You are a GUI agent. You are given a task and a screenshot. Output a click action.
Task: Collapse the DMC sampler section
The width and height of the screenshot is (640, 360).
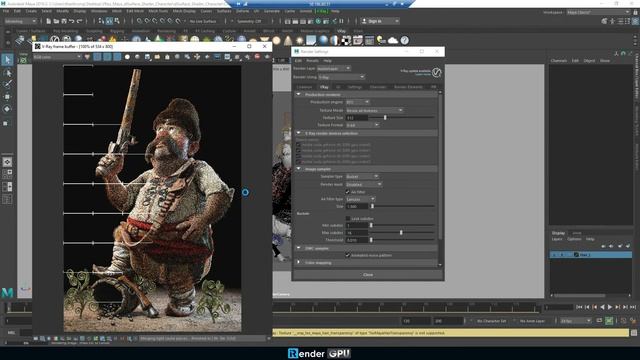pyautogui.click(x=298, y=248)
